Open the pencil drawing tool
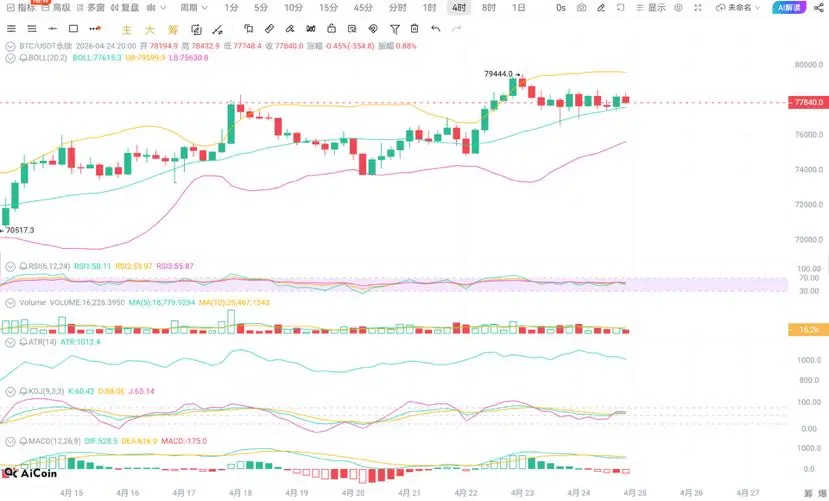 click(x=601, y=8)
